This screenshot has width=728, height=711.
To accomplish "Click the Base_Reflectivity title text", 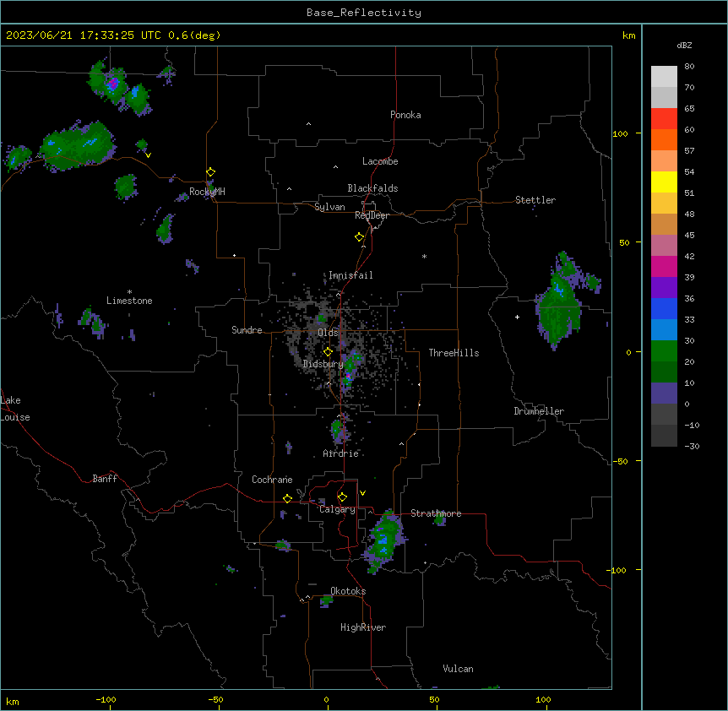I will (364, 13).
